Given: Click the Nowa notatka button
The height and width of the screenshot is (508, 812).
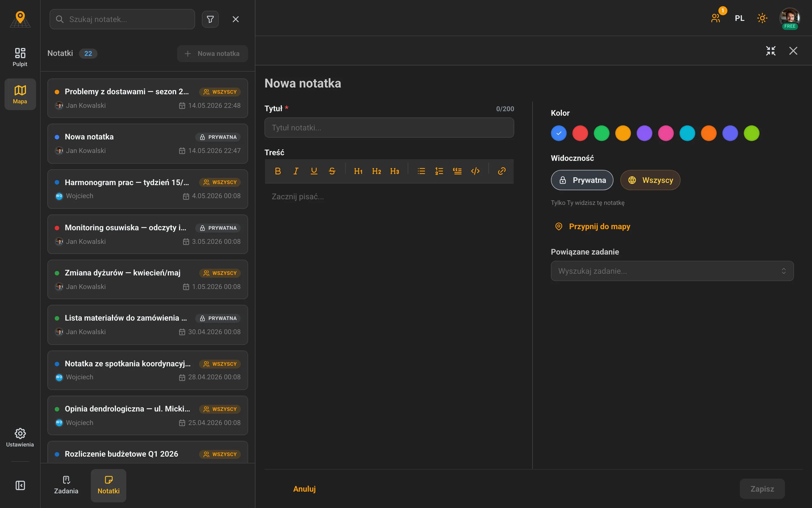Looking at the screenshot, I should (212, 53).
